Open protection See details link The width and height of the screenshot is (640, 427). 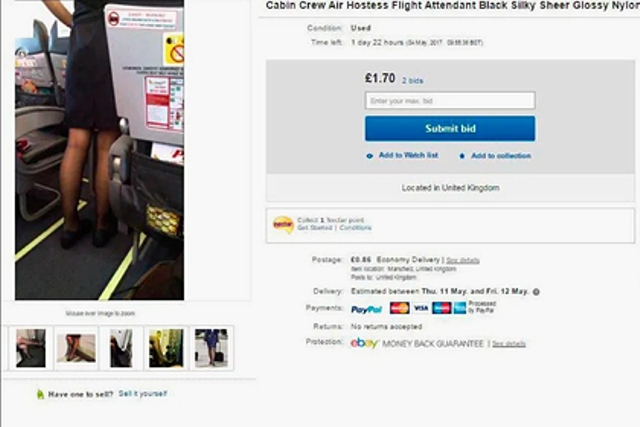coord(509,344)
